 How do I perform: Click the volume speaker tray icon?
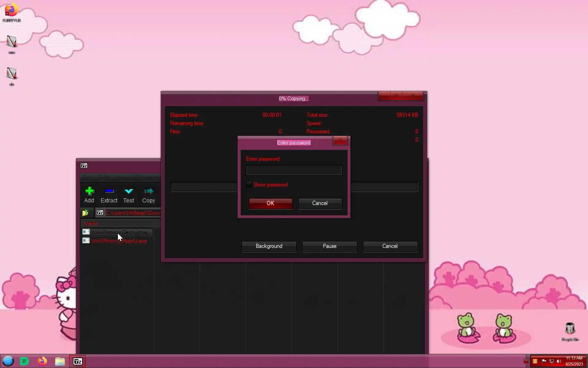pyautogui.click(x=559, y=361)
